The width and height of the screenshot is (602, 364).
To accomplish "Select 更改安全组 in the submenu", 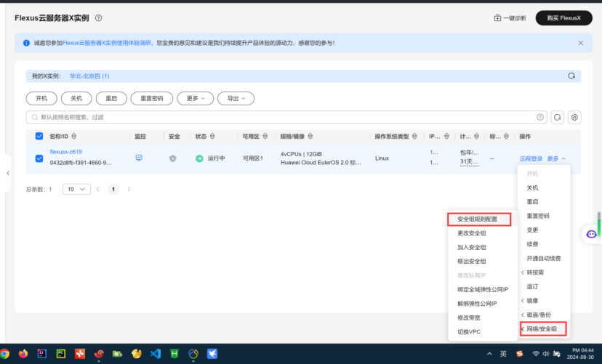I will point(471,233).
